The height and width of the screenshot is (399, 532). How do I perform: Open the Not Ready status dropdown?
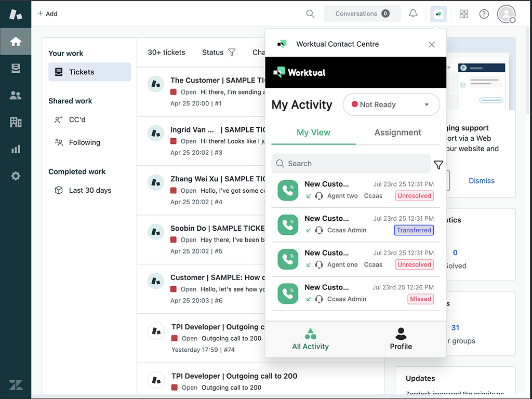coord(391,104)
